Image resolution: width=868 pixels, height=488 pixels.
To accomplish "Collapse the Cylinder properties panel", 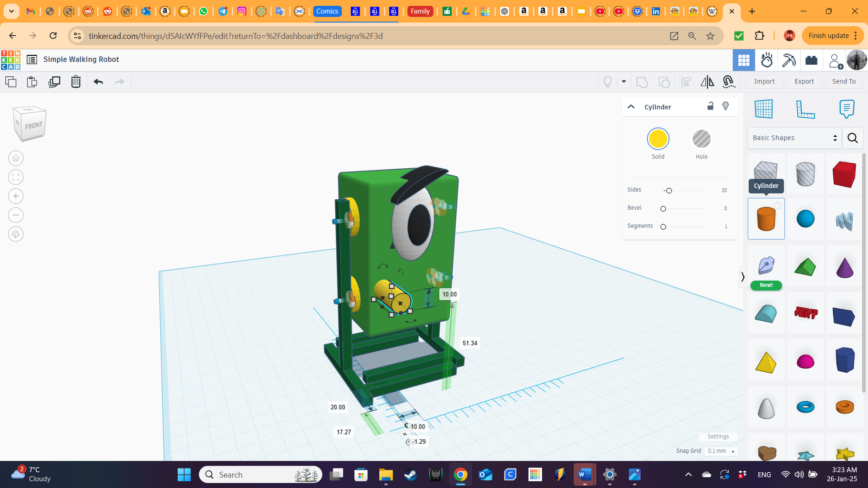I will (631, 106).
